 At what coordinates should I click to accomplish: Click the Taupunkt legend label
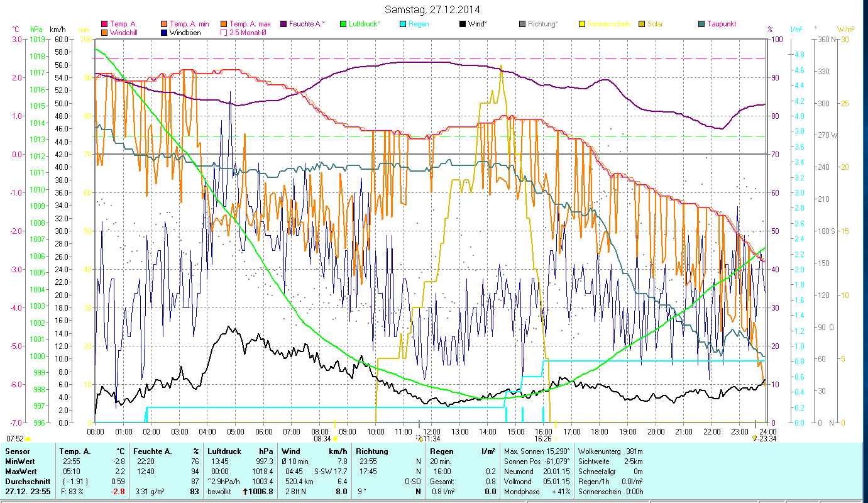point(721,24)
